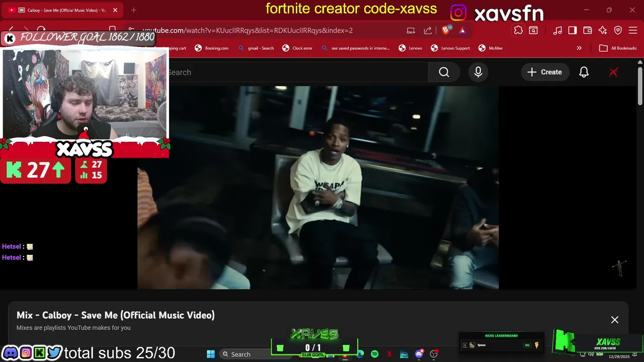Click the Calboy music video player
644x362 pixels.
[318, 188]
